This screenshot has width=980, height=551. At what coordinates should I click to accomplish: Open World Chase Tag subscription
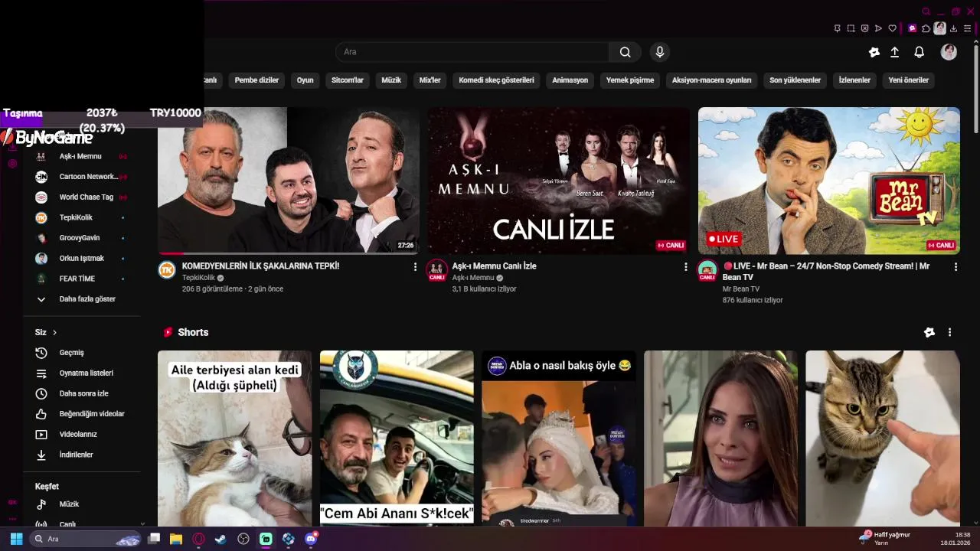tap(82, 197)
